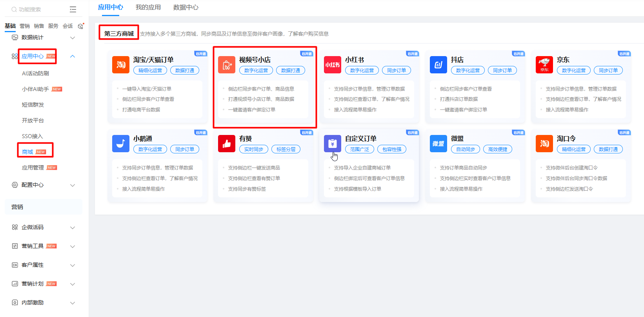This screenshot has height=317, width=644.
Task: Click the 营销计划 sidebar icon
Action: [x=15, y=284]
